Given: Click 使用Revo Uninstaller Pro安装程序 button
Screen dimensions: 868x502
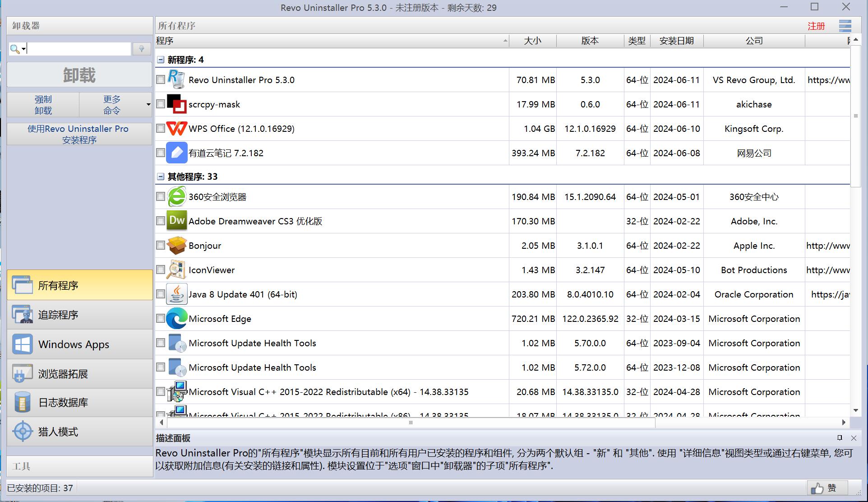Looking at the screenshot, I should pos(79,134).
